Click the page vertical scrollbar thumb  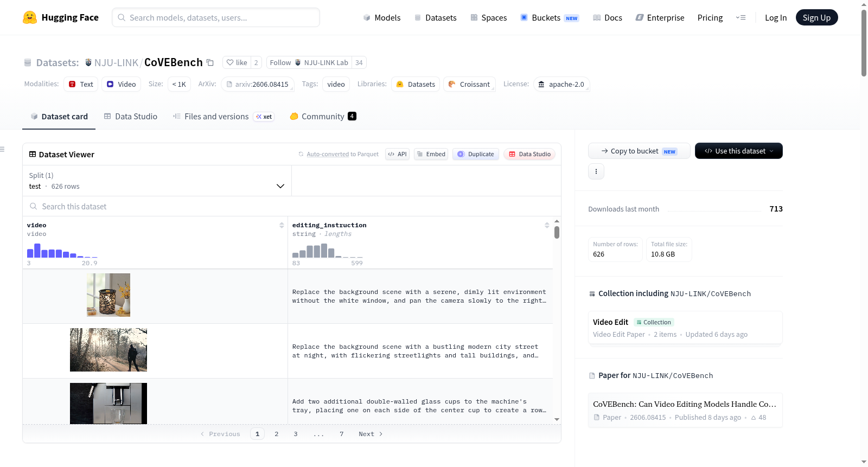864,42
